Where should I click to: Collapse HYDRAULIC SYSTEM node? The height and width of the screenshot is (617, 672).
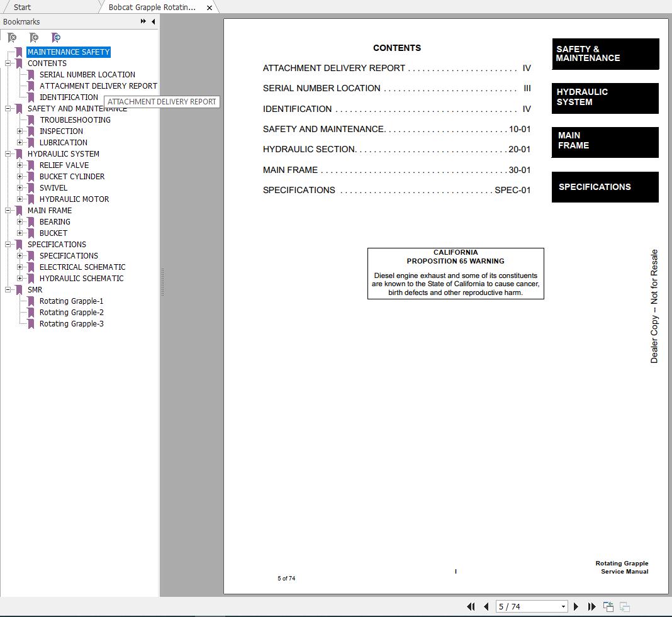click(8, 154)
